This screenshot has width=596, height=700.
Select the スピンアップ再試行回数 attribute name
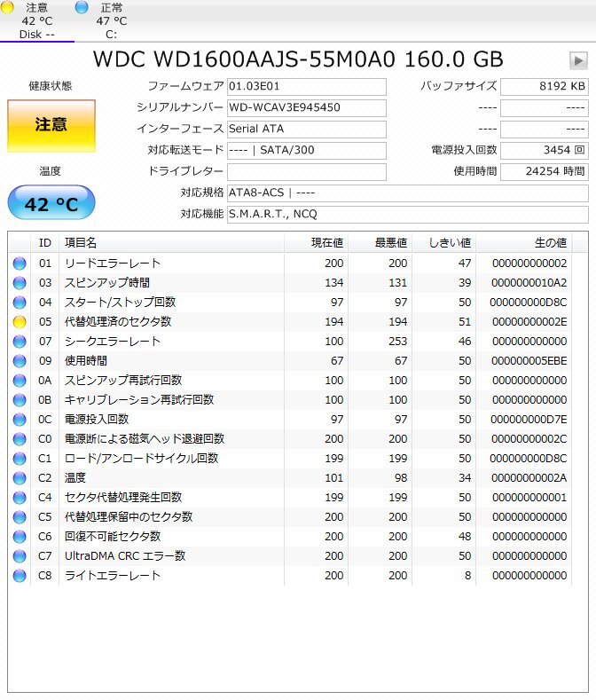tap(123, 381)
